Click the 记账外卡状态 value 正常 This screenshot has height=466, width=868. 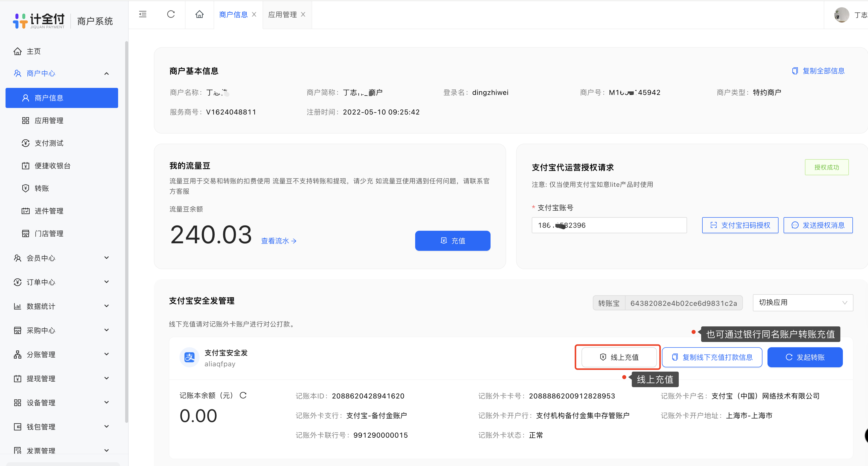[x=536, y=435]
